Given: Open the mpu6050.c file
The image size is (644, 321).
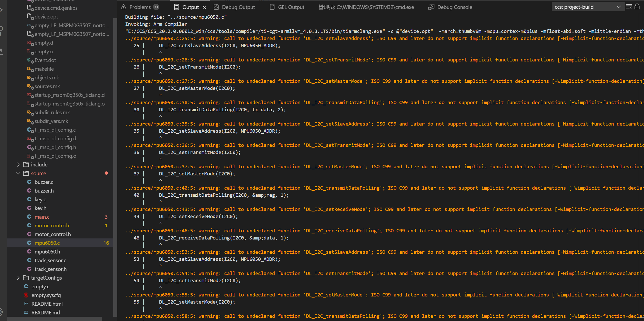Looking at the screenshot, I should [47, 243].
